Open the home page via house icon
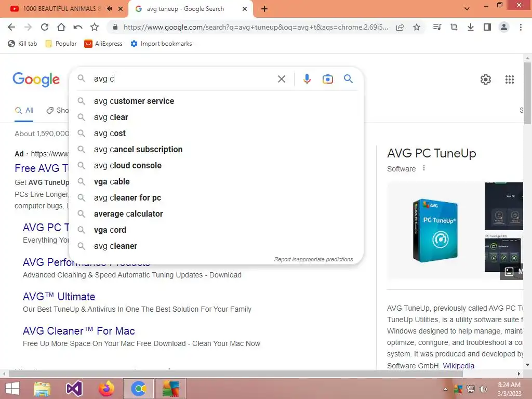Viewport: 532px width, 399px height. (x=61, y=27)
